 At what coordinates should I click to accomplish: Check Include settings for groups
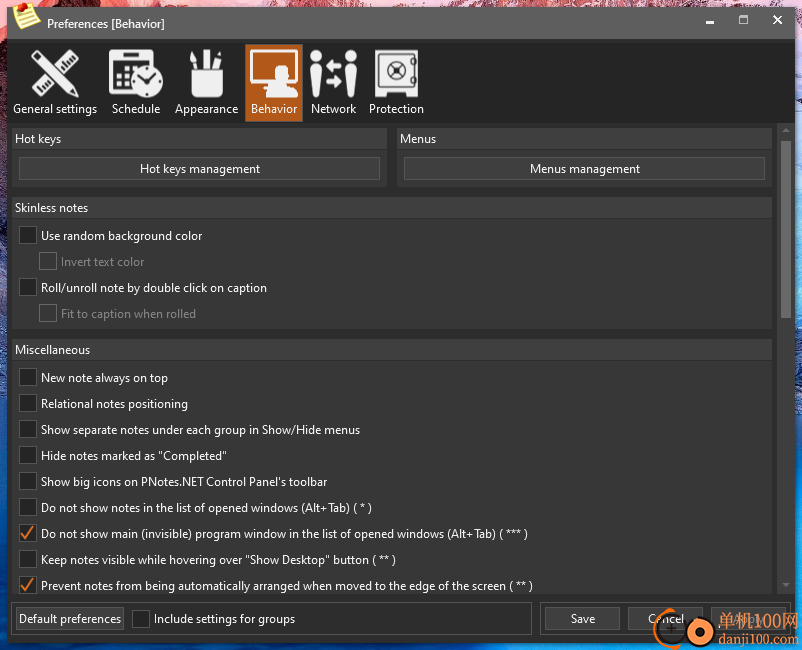pos(141,619)
